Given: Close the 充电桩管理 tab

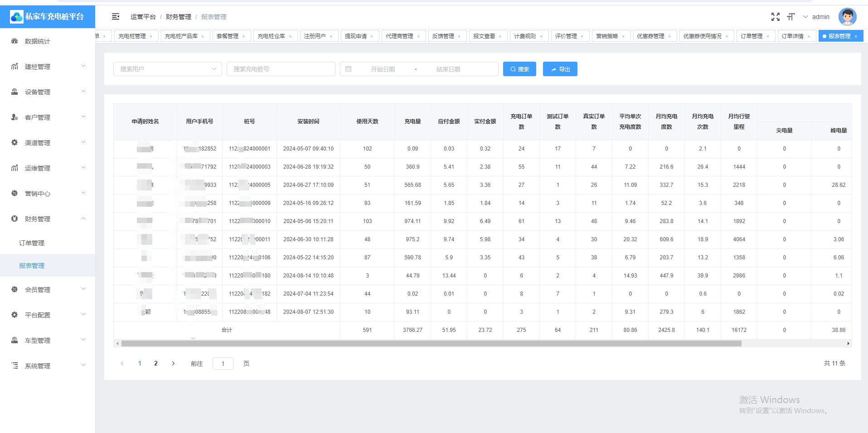Looking at the screenshot, I should click(151, 36).
